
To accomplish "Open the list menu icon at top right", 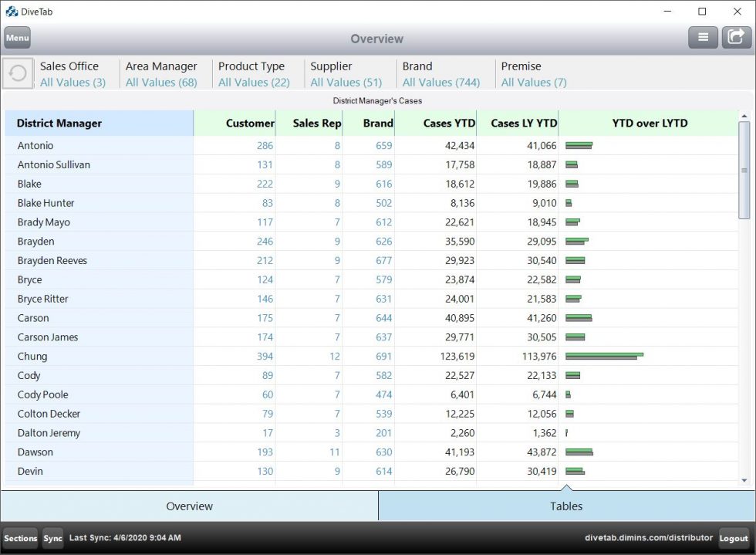I will tap(703, 36).
